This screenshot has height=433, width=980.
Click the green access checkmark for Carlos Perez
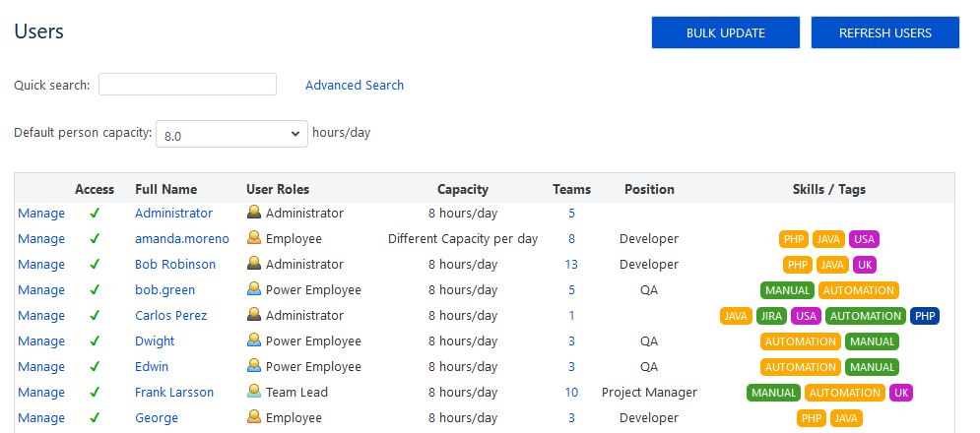[x=95, y=316]
